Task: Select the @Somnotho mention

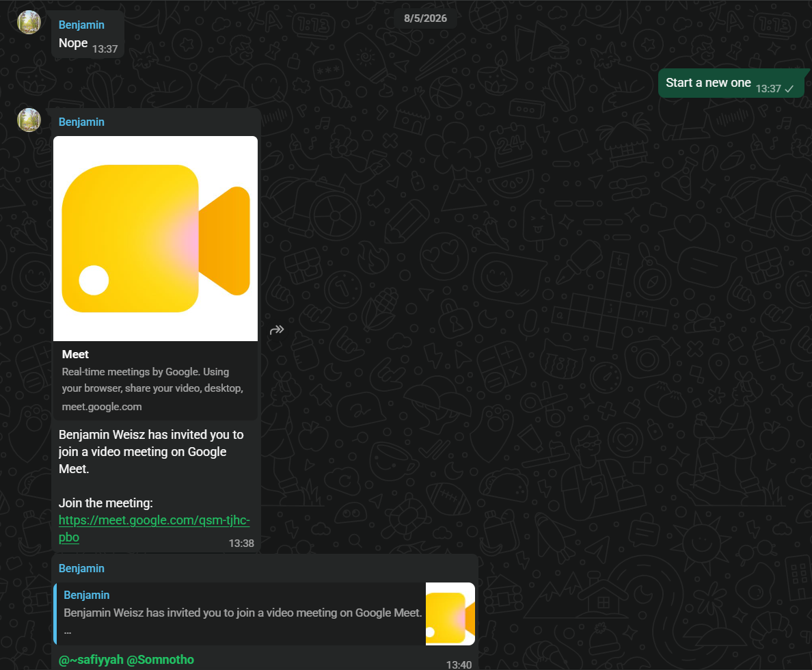Action: click(x=160, y=660)
